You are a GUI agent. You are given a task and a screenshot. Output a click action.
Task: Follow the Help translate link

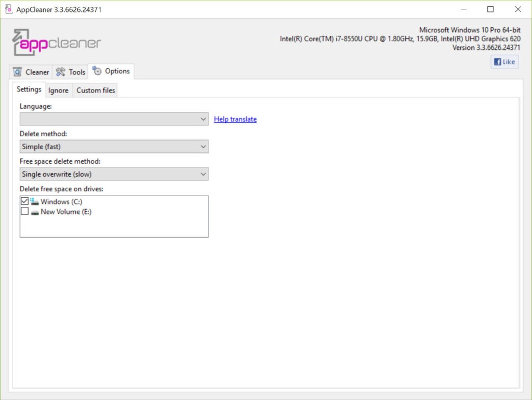[x=235, y=119]
